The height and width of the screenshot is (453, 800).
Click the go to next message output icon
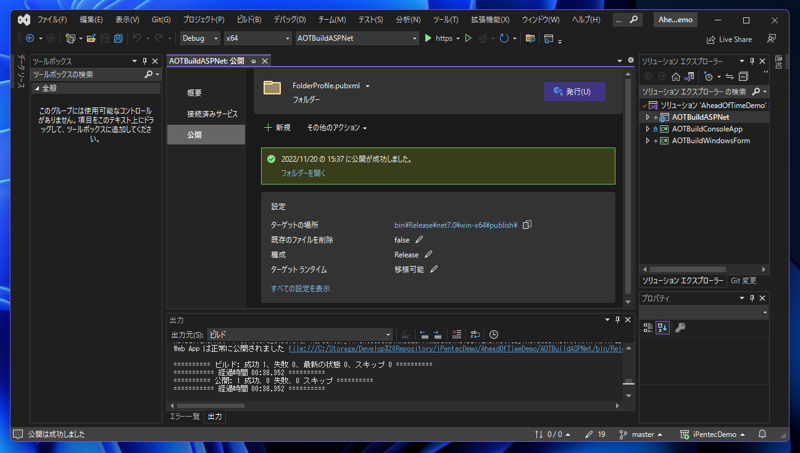click(438, 334)
